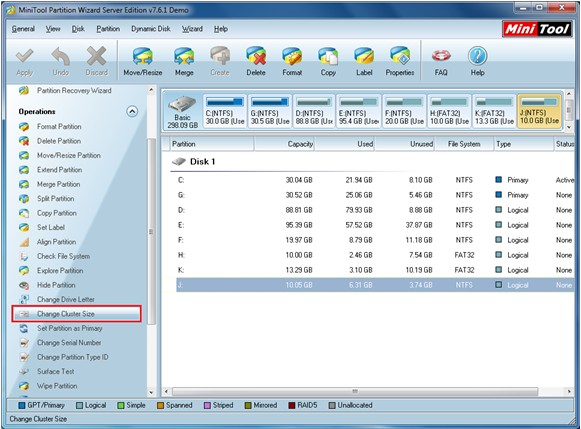Open the Wizard menu
Image resolution: width=581 pixels, height=429 pixels.
click(192, 29)
